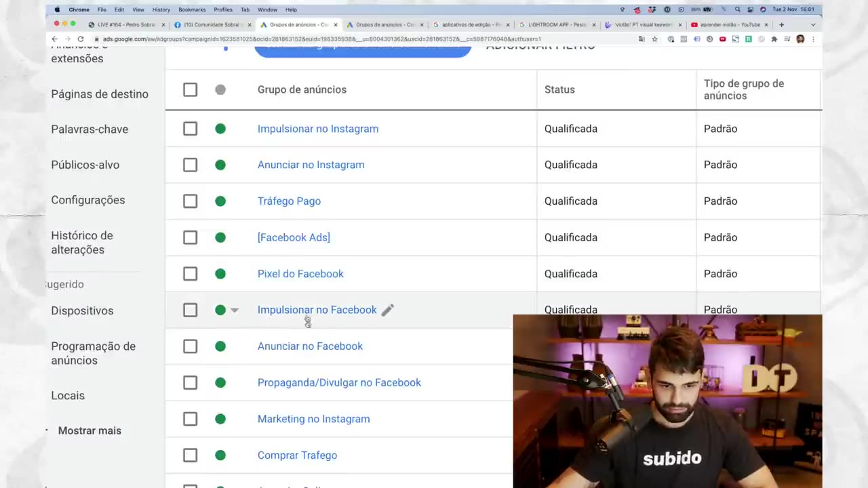This screenshot has height=488, width=868.
Task: Switch to LIGHTROOM APP search tab
Action: coord(557,25)
